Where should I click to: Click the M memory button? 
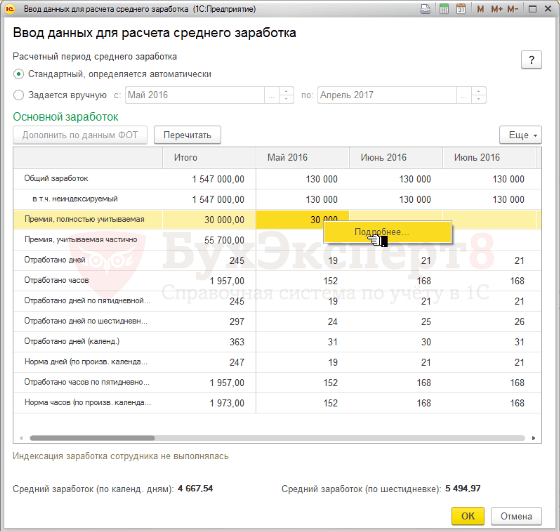480,9
